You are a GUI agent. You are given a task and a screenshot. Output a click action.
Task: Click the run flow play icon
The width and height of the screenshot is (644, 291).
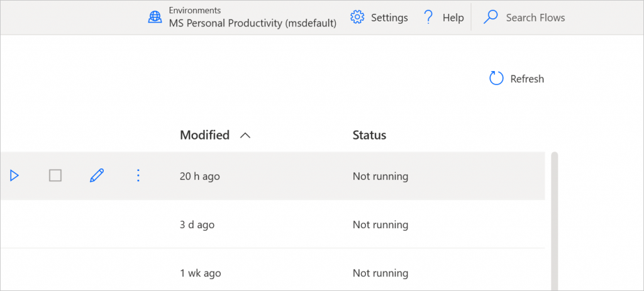pyautogui.click(x=14, y=176)
